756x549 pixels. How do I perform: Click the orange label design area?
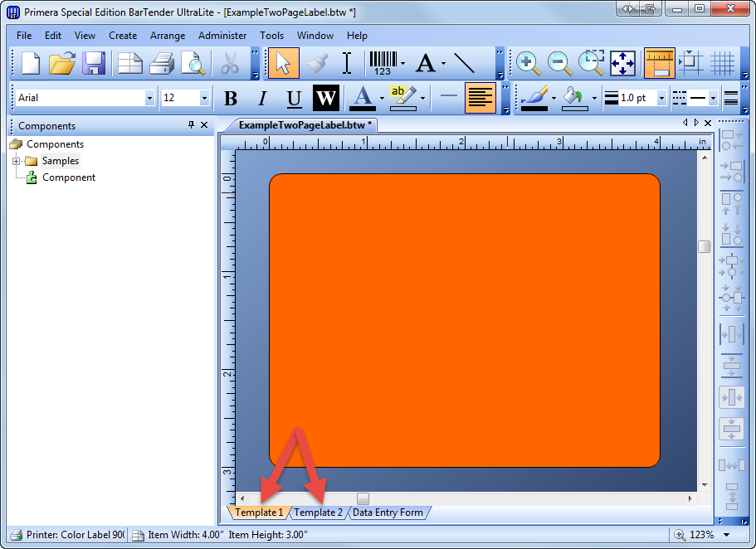pos(464,319)
